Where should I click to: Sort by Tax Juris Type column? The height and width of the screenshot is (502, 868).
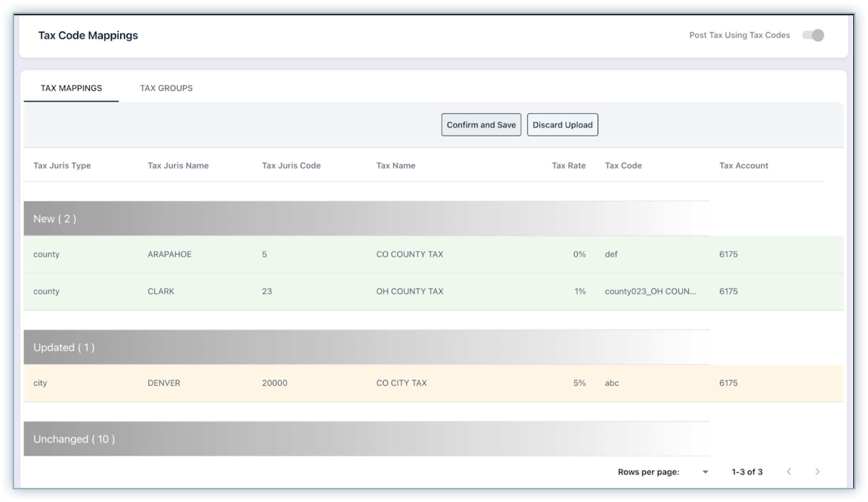click(x=62, y=166)
